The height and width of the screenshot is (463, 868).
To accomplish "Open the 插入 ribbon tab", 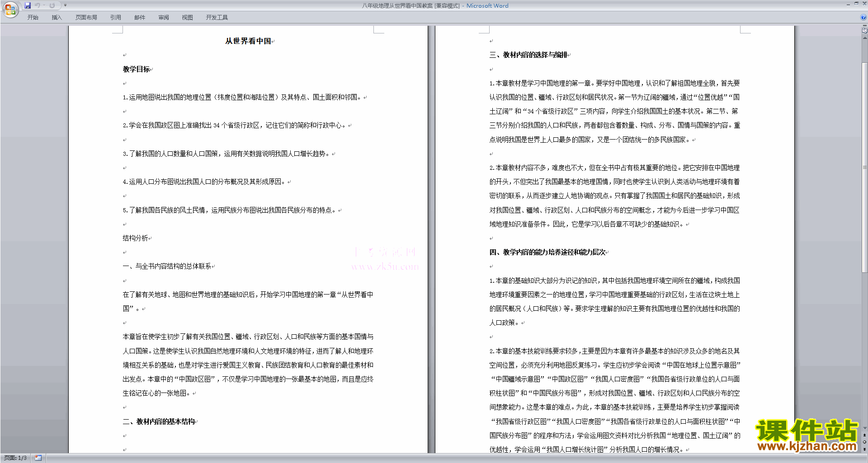I will tap(57, 18).
